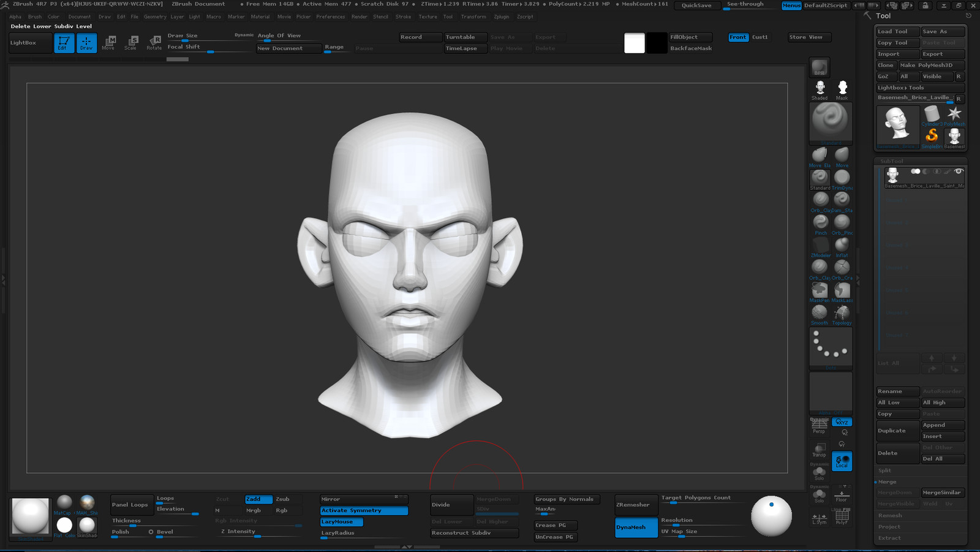
Task: Open the Stroke menu
Action: click(x=403, y=17)
